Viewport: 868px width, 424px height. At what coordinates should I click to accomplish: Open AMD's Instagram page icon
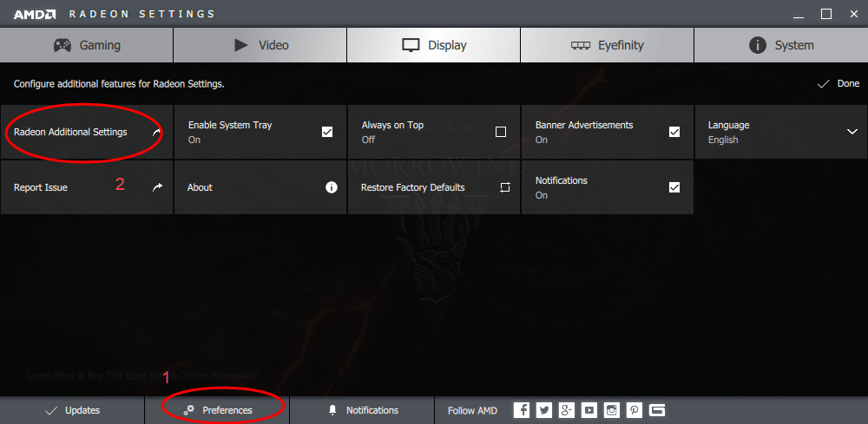pos(612,410)
